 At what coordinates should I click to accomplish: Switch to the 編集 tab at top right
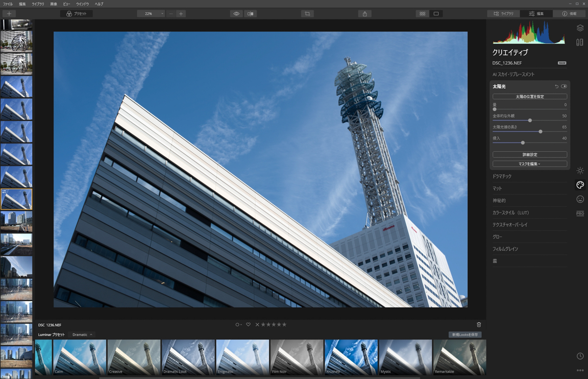click(536, 14)
